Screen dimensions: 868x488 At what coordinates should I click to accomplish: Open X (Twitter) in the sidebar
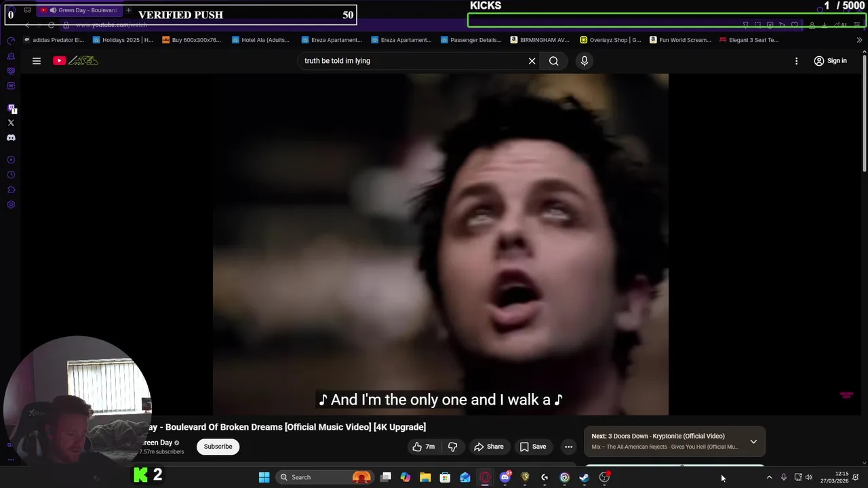click(11, 123)
